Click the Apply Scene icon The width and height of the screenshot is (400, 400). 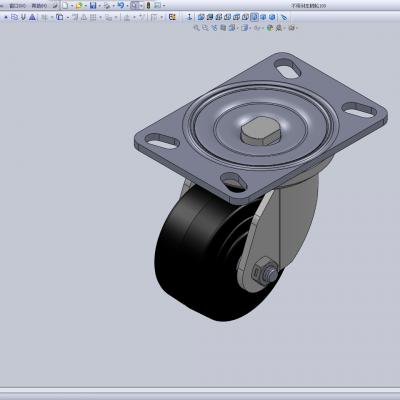(x=278, y=28)
